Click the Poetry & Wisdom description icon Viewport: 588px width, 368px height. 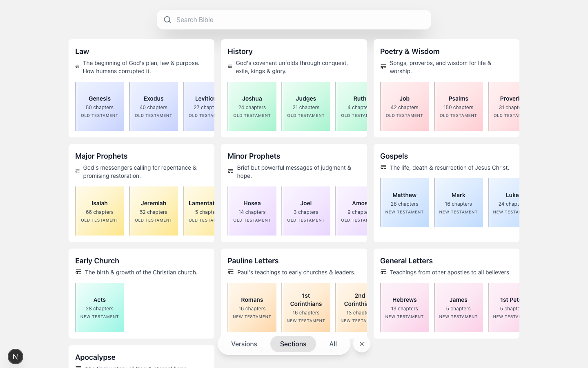[x=383, y=67]
